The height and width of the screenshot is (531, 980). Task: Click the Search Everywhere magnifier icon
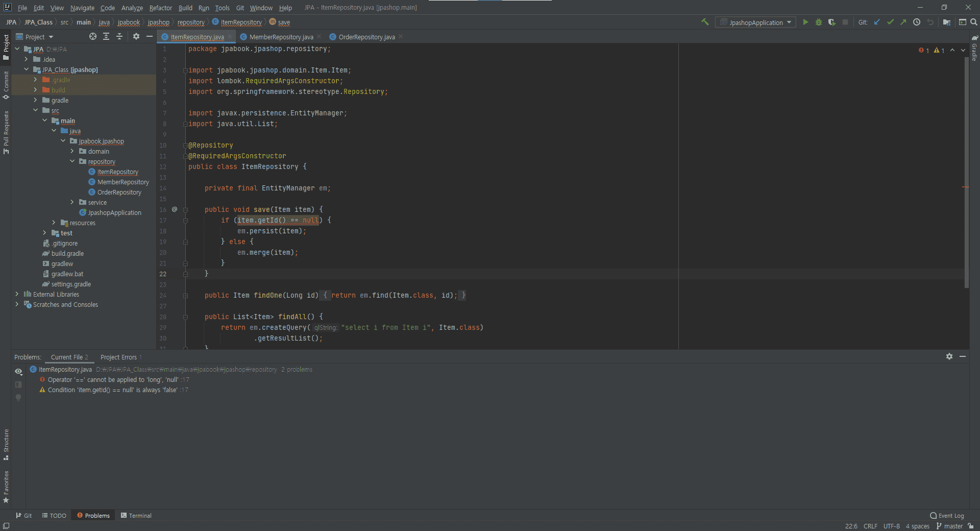coord(974,22)
